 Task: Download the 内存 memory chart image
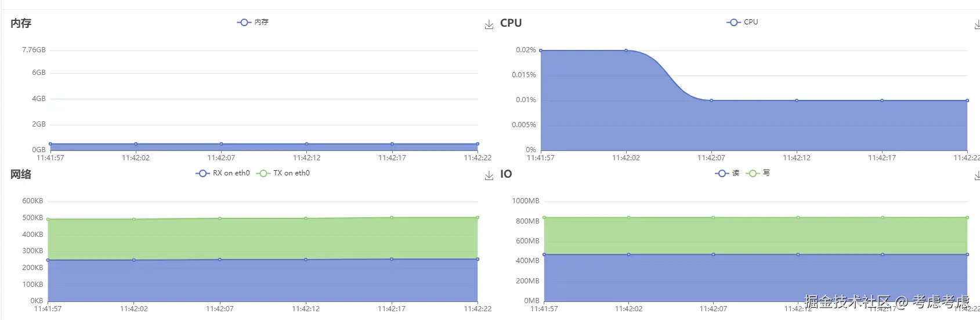pos(489,25)
